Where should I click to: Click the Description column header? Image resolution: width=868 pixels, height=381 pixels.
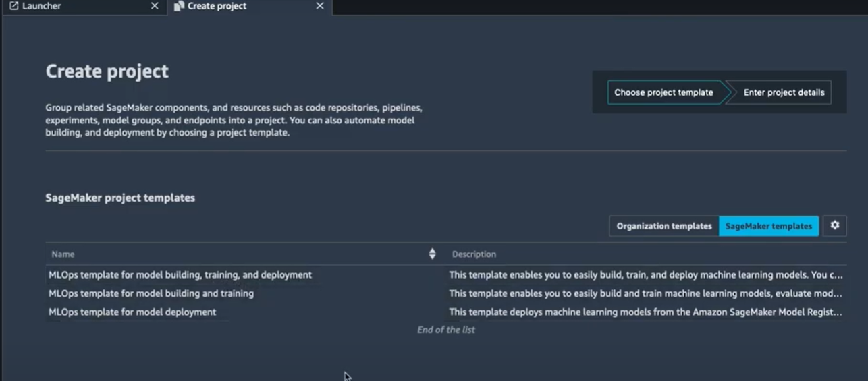pyautogui.click(x=474, y=254)
